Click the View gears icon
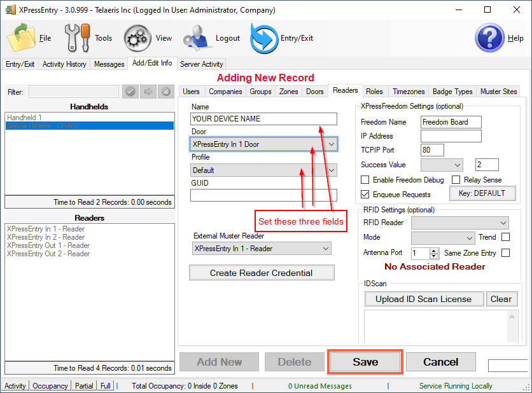 pos(137,38)
